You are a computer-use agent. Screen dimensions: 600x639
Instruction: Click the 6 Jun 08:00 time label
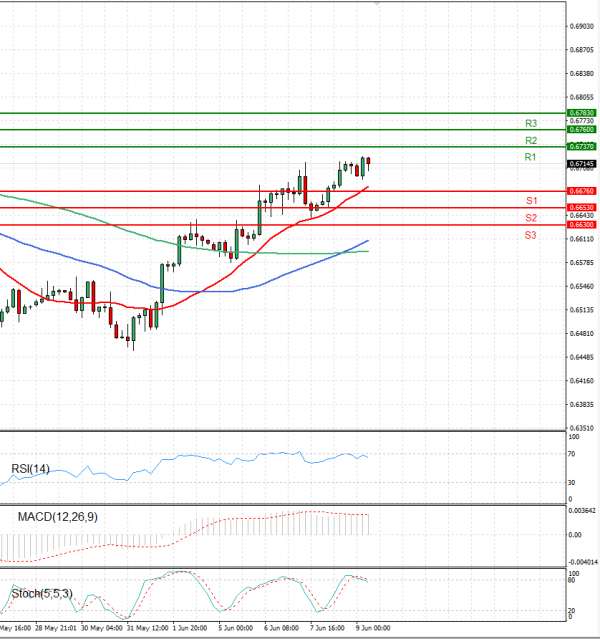point(281,628)
